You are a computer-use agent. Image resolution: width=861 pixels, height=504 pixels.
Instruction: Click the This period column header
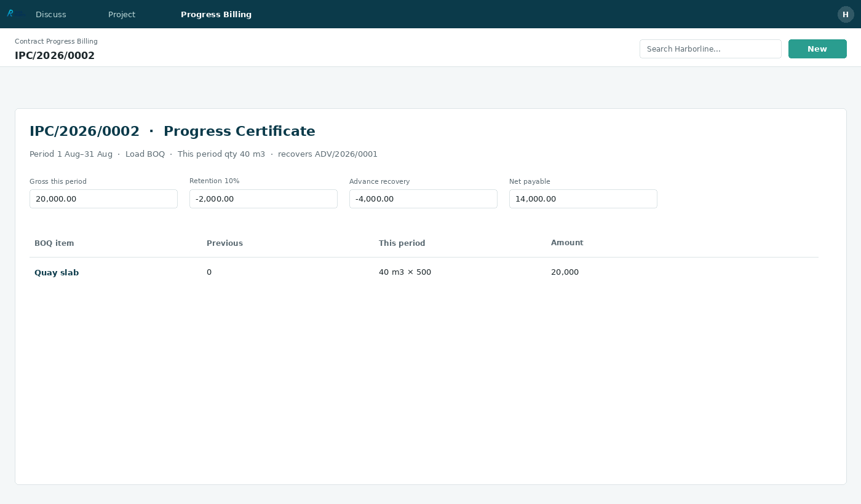[402, 243]
